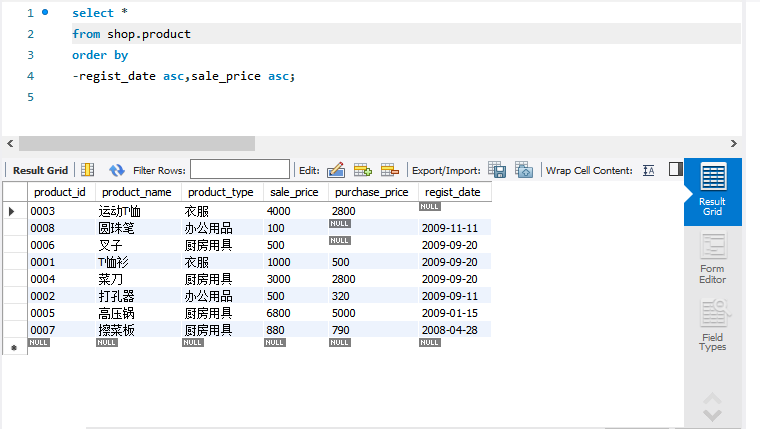
Task: Expand more result panel options chevron
Action: (712, 415)
